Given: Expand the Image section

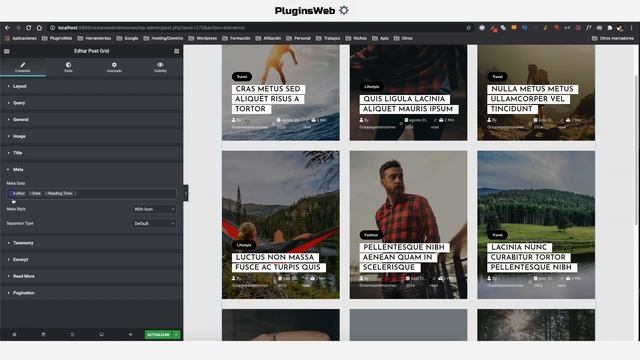Looking at the screenshot, I should [x=91, y=136].
